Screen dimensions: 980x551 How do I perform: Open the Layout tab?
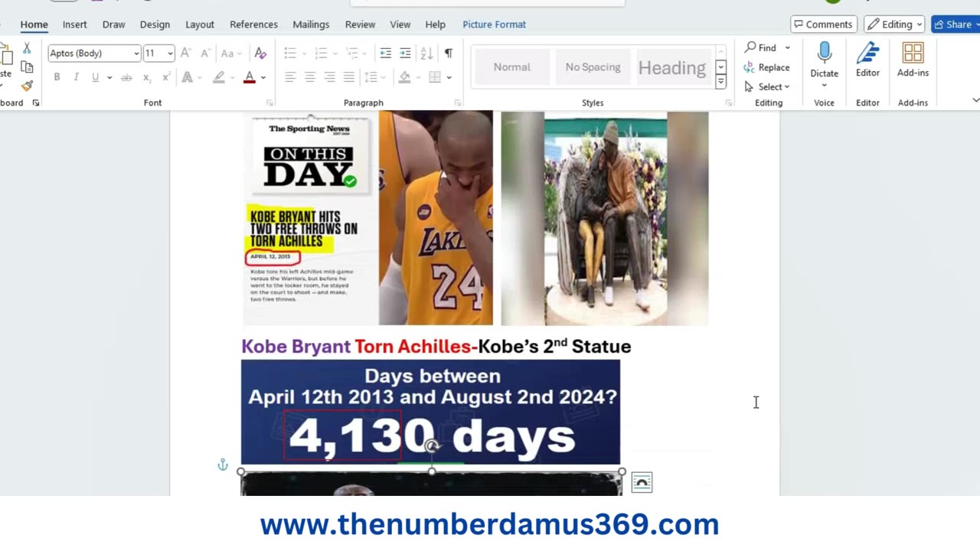[200, 24]
